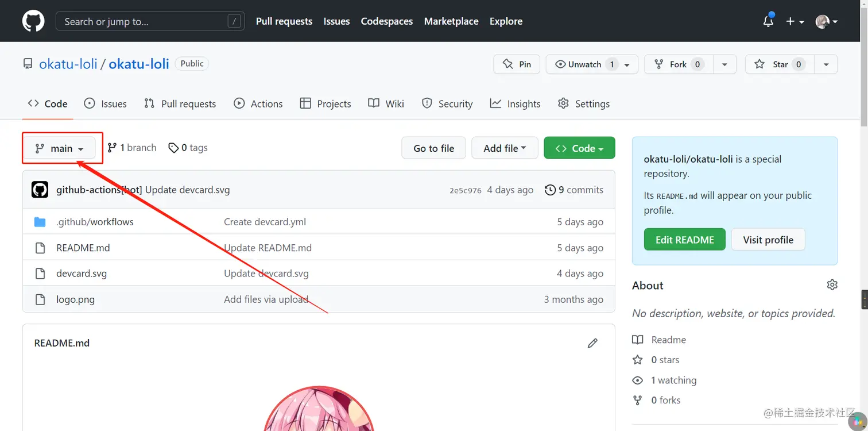Viewport: 868px width, 431px height.
Task: Click slash shortcut icon in search box
Action: click(x=234, y=21)
